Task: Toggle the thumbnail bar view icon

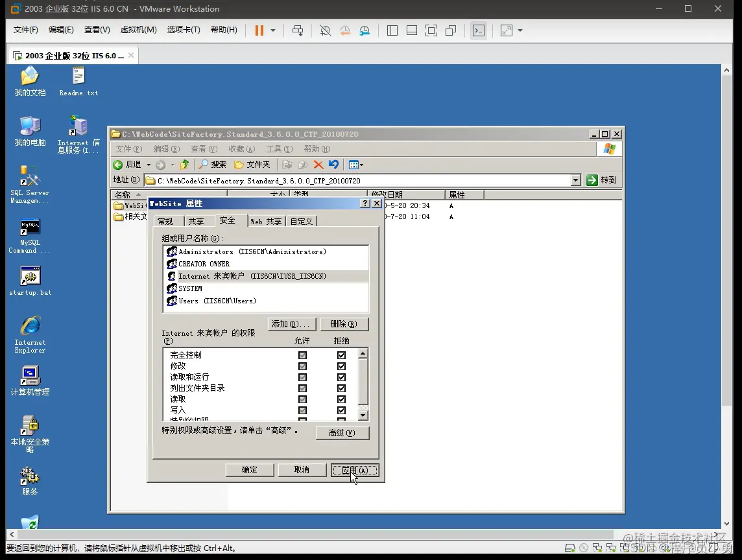Action: point(412,30)
